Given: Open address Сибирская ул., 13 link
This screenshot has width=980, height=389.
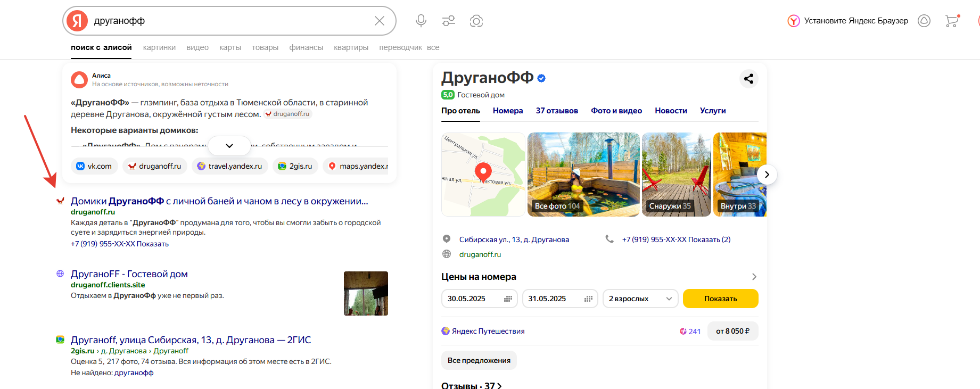Looking at the screenshot, I should (514, 239).
